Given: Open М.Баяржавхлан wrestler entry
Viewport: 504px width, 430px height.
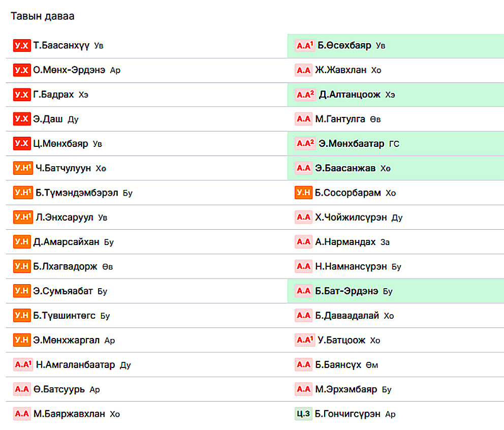Looking at the screenshot, I should coord(69,414).
